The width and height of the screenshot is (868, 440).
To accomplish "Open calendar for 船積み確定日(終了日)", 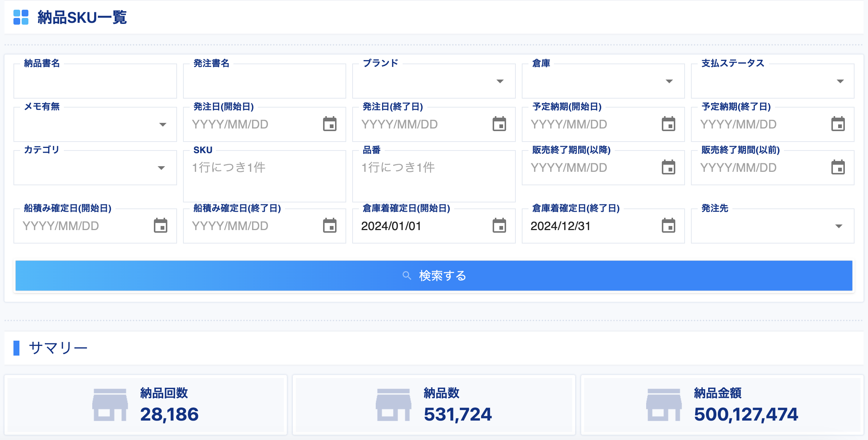I will point(330,226).
